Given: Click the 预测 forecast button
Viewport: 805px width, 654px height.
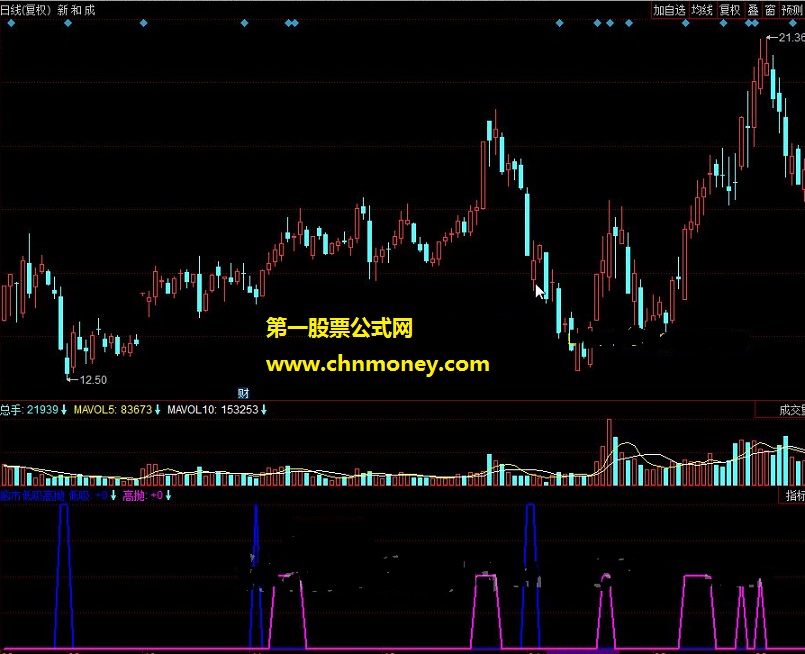Looking at the screenshot, I should (x=792, y=10).
